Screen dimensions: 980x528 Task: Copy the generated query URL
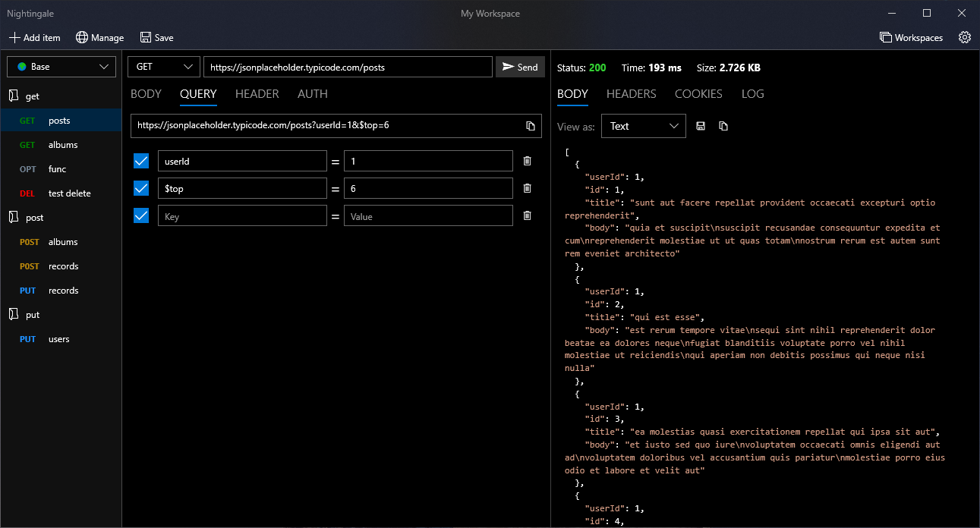pyautogui.click(x=531, y=126)
